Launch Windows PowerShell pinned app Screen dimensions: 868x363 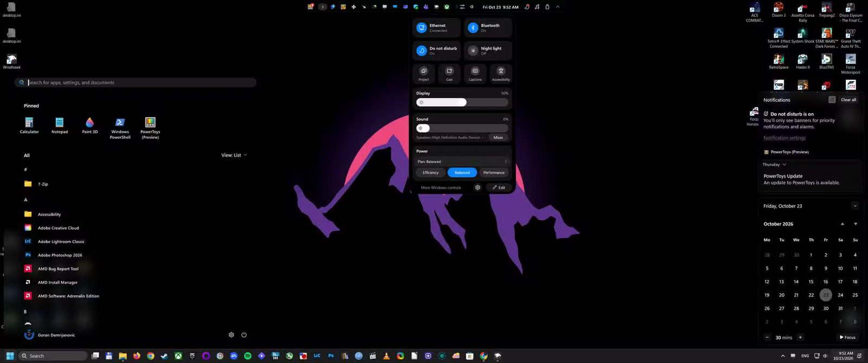point(120,128)
